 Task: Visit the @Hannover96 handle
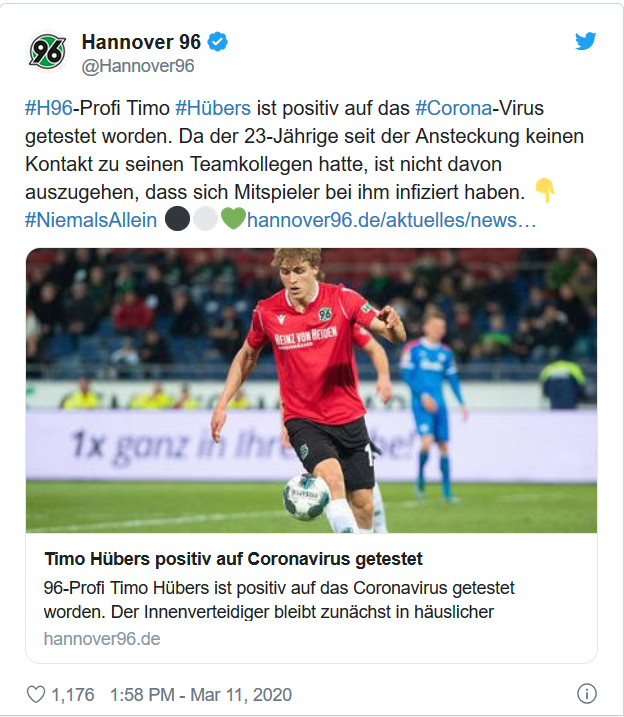(x=138, y=66)
